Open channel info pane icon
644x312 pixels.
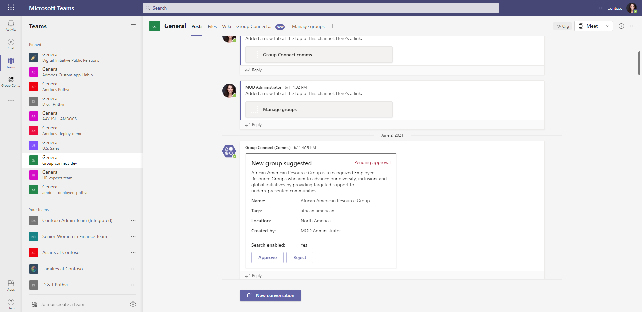(x=621, y=26)
